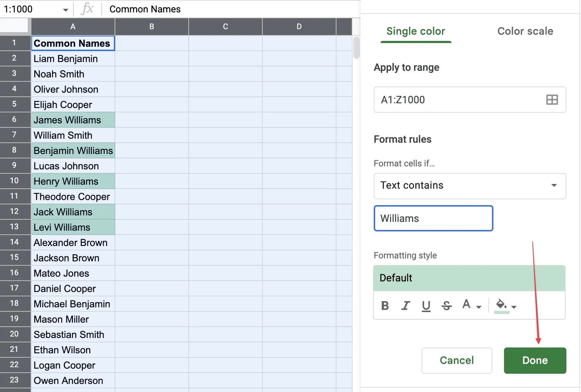The image size is (581, 392).
Task: Click the Williams value input field
Action: (x=433, y=218)
